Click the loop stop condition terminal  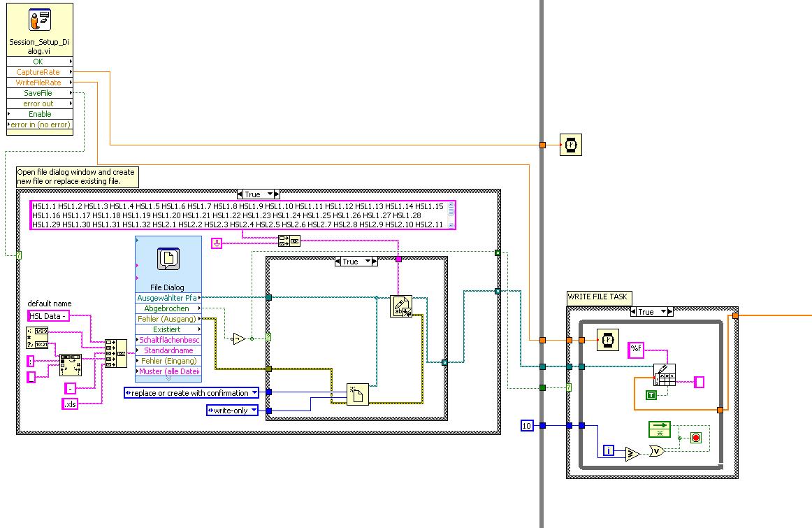[x=696, y=438]
